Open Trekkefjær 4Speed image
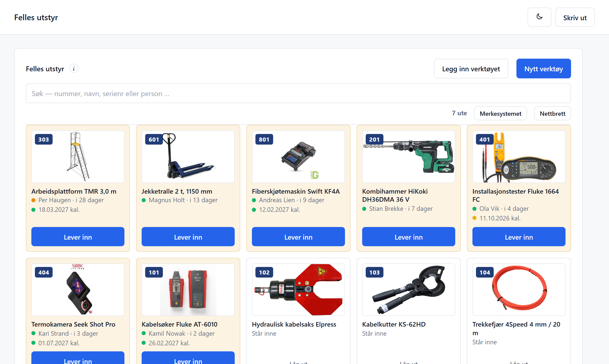609x364 pixels. tap(519, 290)
